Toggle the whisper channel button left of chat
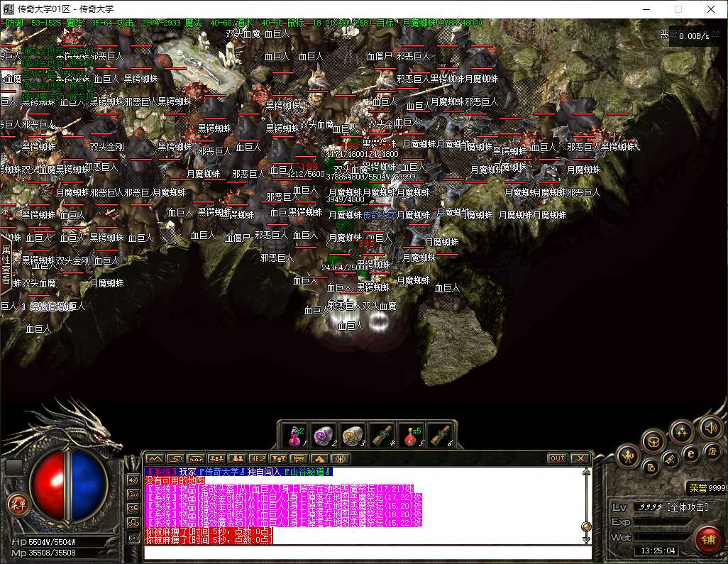Image resolution: width=728 pixels, height=564 pixels. (133, 494)
